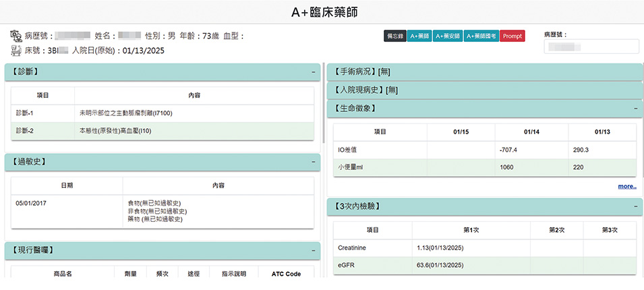Image resolution: width=644 pixels, height=290 pixels.
Task: Click the A+藥安師 button
Action: tap(448, 36)
